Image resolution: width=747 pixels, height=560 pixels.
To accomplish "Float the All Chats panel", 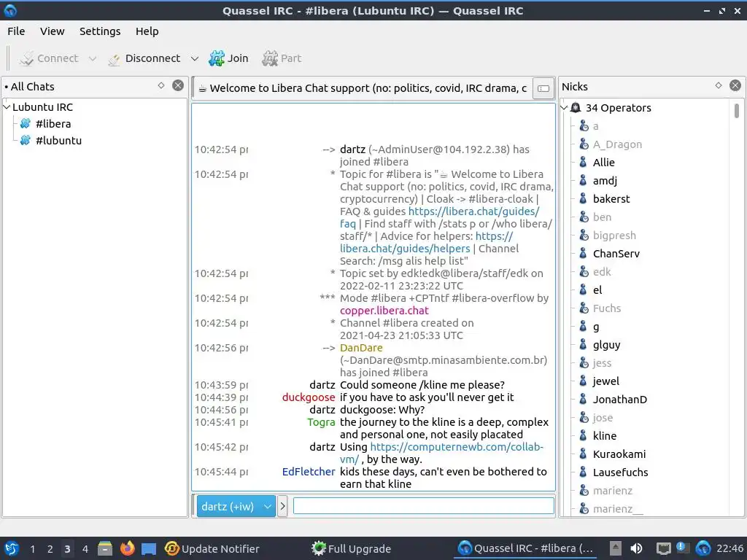I will [x=161, y=86].
